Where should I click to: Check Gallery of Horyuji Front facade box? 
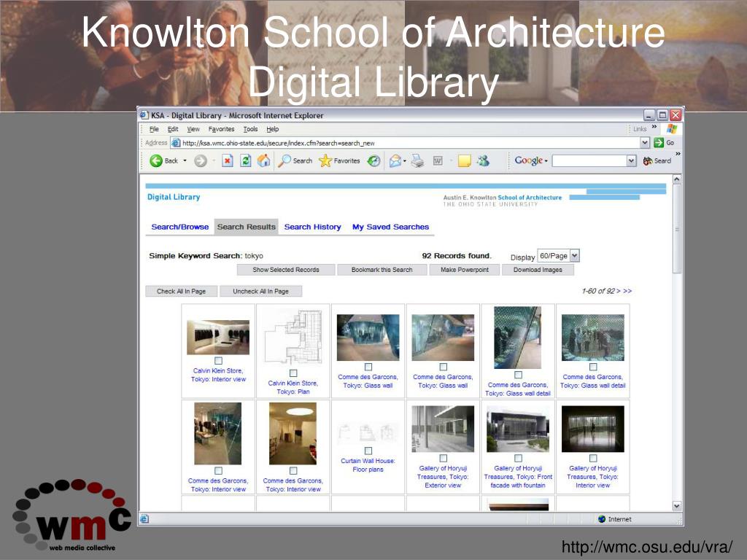click(519, 458)
